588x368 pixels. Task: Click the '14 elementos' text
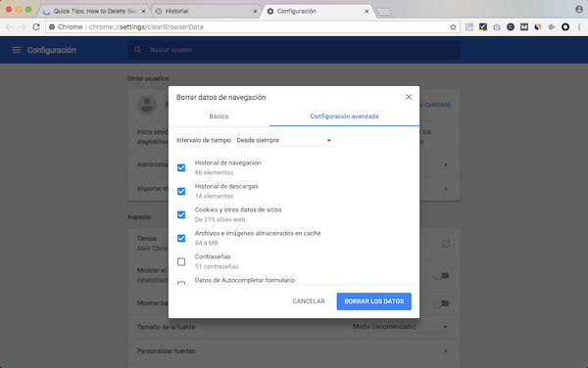click(214, 196)
